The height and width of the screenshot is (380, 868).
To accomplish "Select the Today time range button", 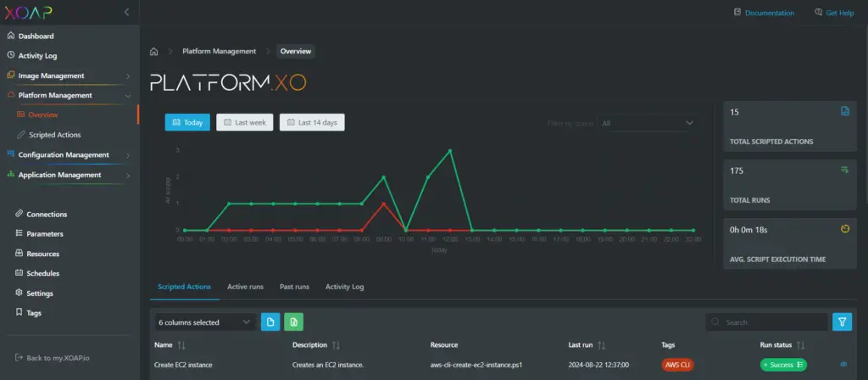I will tap(187, 122).
